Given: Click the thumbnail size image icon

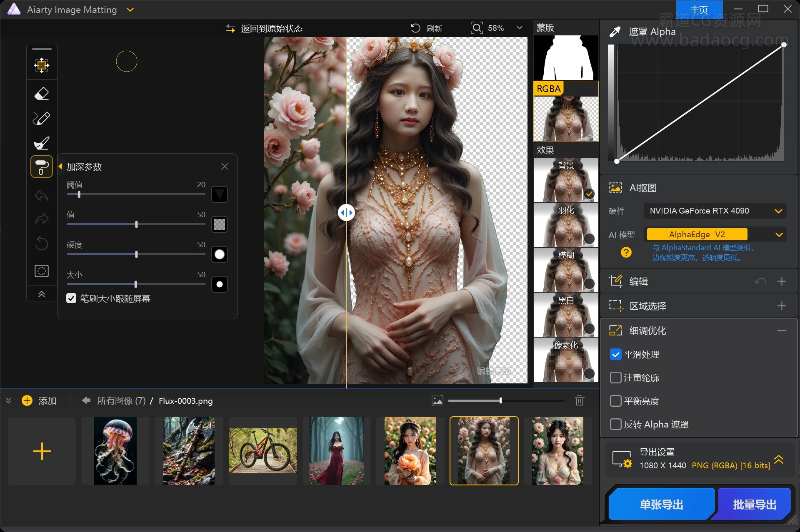Looking at the screenshot, I should (437, 401).
